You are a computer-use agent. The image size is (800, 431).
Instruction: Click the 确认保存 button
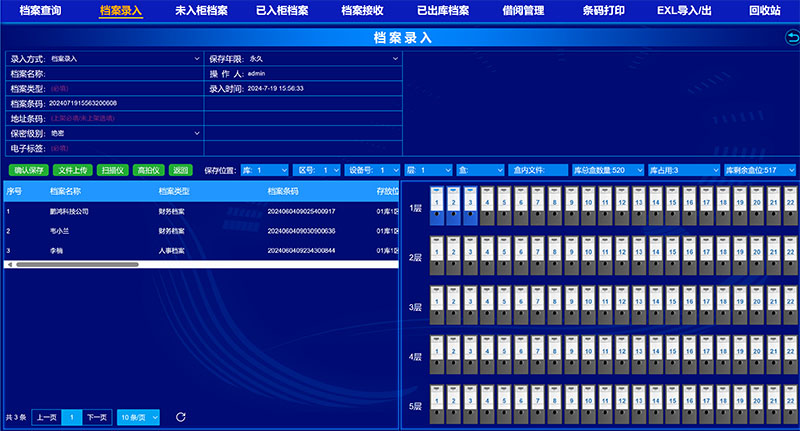[30, 170]
